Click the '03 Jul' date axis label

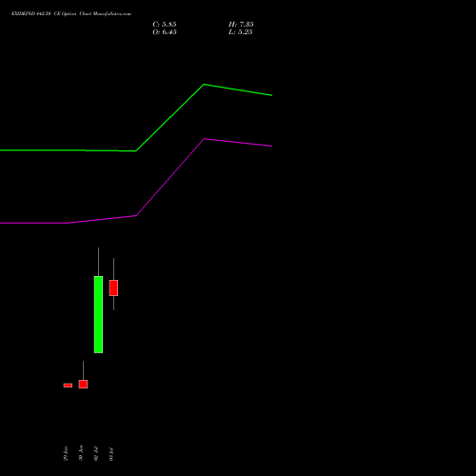(x=111, y=454)
